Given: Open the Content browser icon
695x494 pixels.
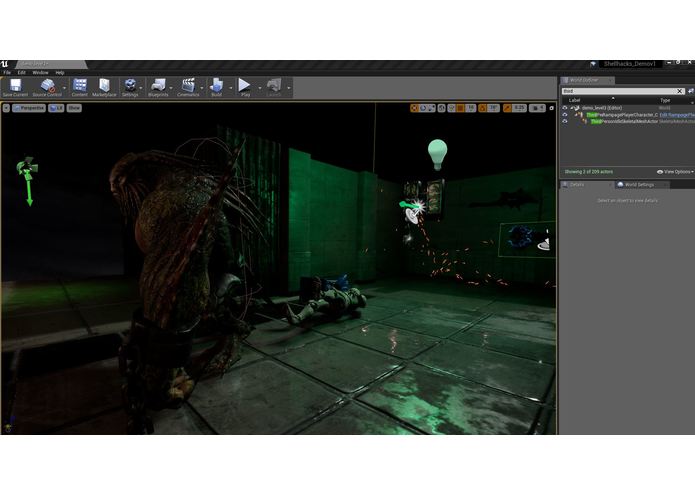Looking at the screenshot, I should [80, 87].
